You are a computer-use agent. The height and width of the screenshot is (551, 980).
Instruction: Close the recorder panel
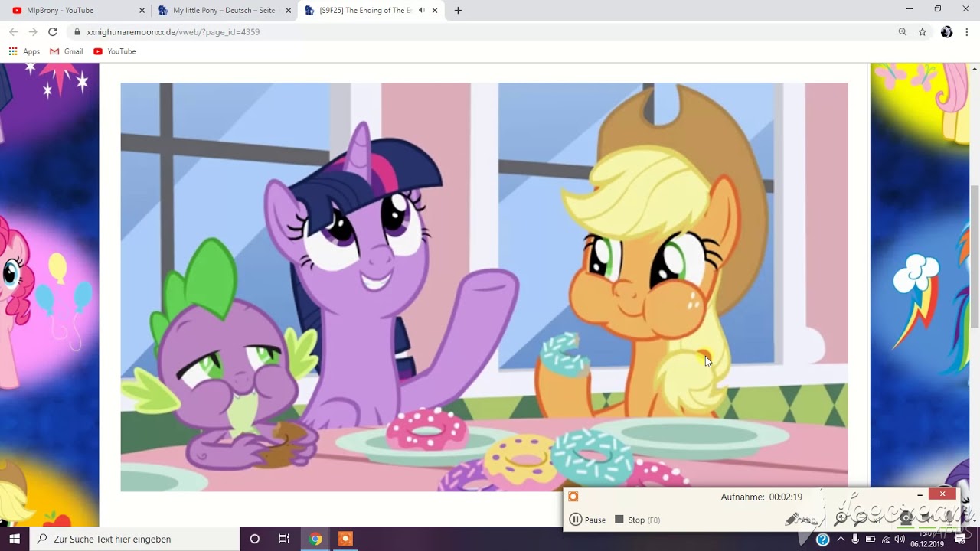[942, 494]
